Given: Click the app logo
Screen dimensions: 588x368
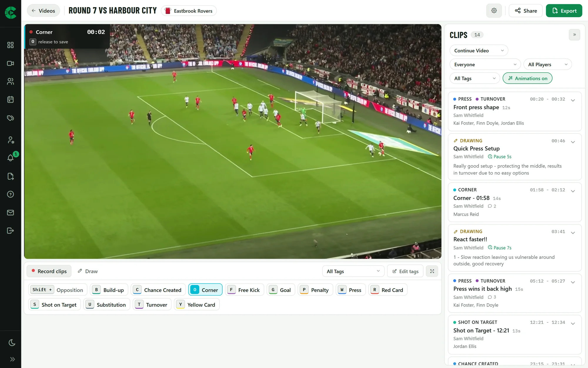Looking at the screenshot, I should pos(11,13).
